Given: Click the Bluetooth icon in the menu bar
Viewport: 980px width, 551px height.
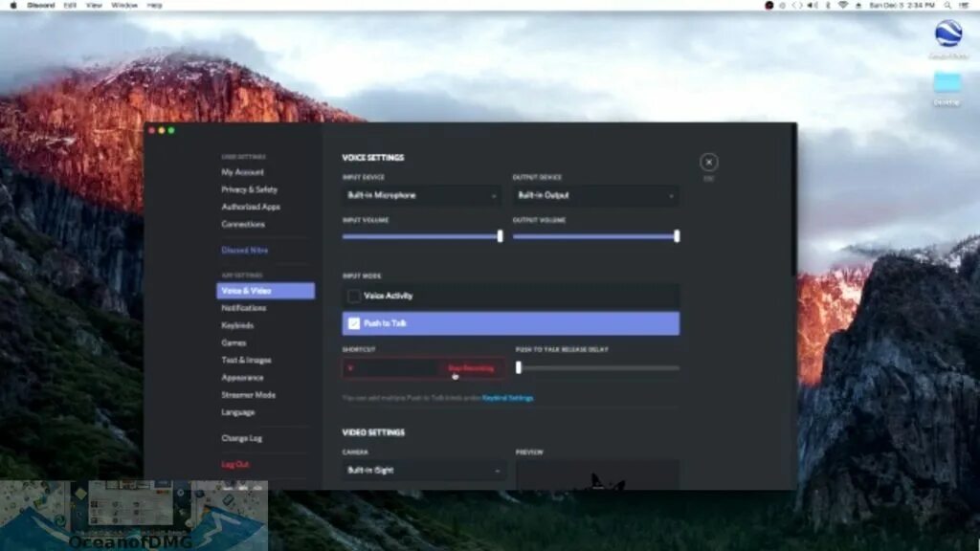Looking at the screenshot, I should 828,5.
